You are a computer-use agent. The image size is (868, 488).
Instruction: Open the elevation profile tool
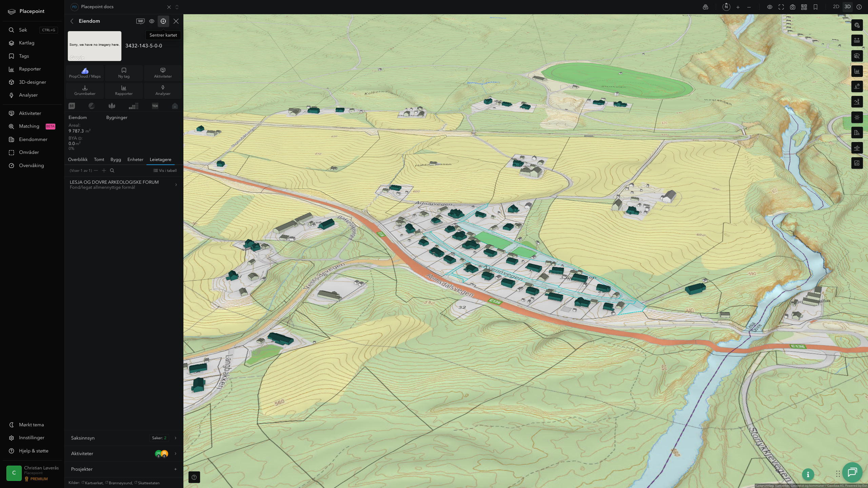[x=857, y=102]
